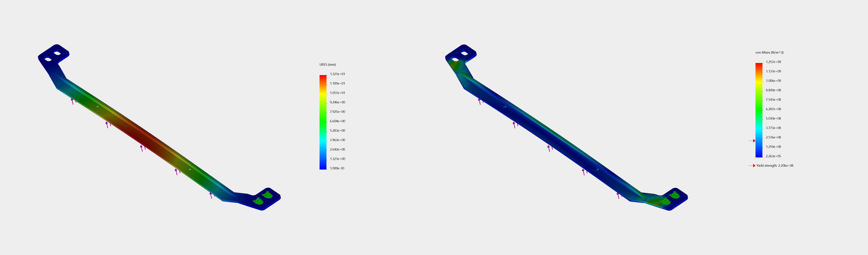
Task: Select the 5.030e+08 legend tick label
Action: point(773,119)
